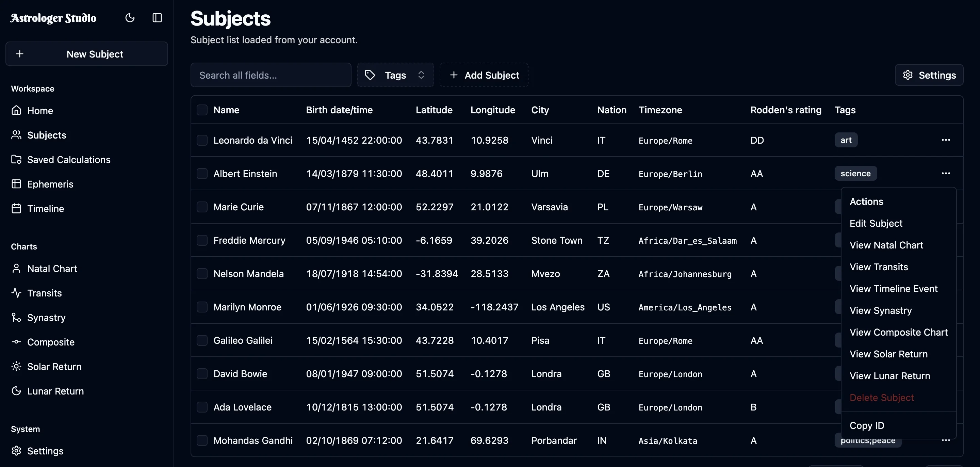Choose Edit Subject from the actions menu
Screen dimensions: 980x467
876,223
